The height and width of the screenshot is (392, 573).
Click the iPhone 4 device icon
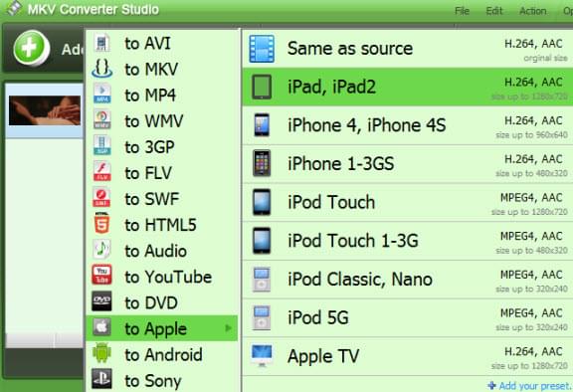point(262,125)
